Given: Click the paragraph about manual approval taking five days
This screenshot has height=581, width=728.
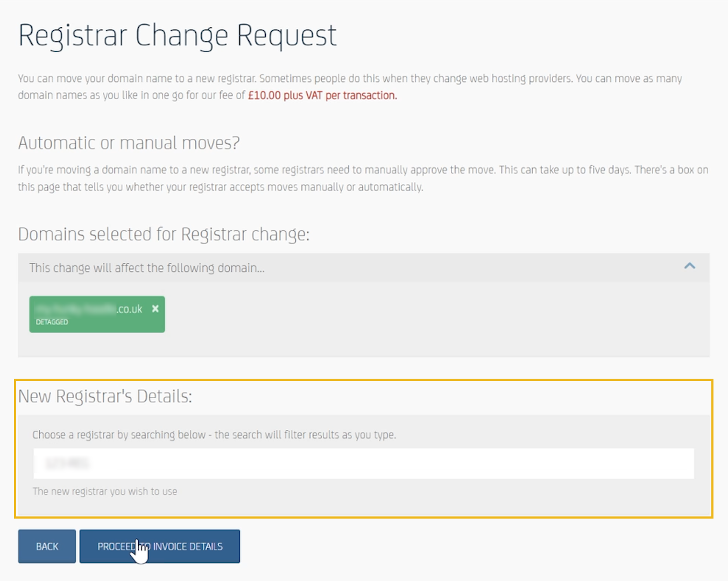Looking at the screenshot, I should [x=363, y=178].
